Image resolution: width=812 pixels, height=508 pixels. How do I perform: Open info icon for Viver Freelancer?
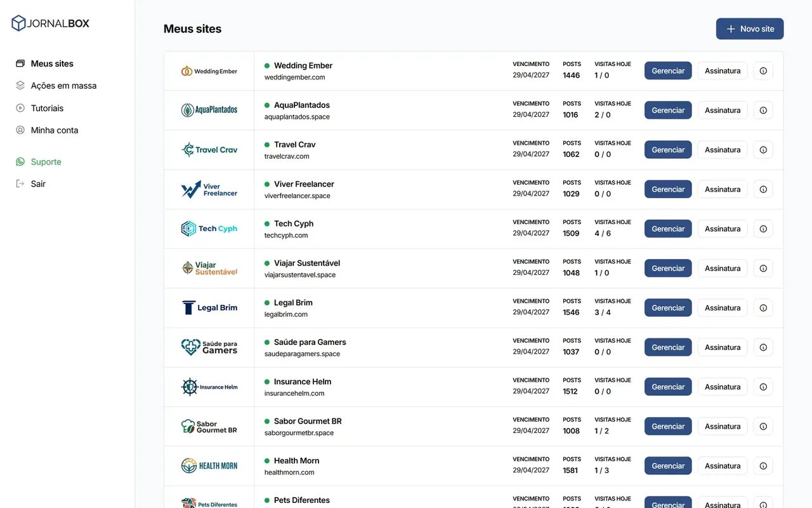pyautogui.click(x=763, y=189)
